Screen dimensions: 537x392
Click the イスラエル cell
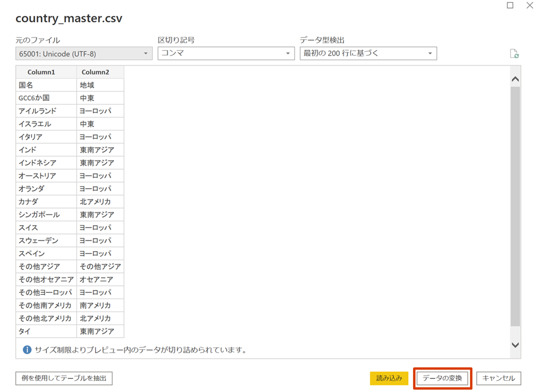pos(46,124)
